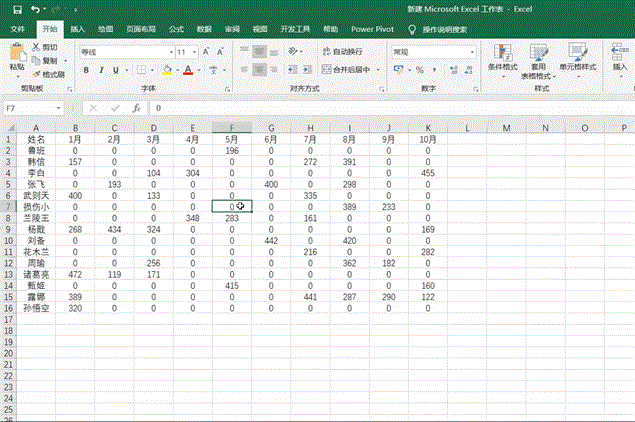Viewport: 635px width, 422px height.
Task: Click the Cut (剪切) scissors button
Action: [45, 47]
